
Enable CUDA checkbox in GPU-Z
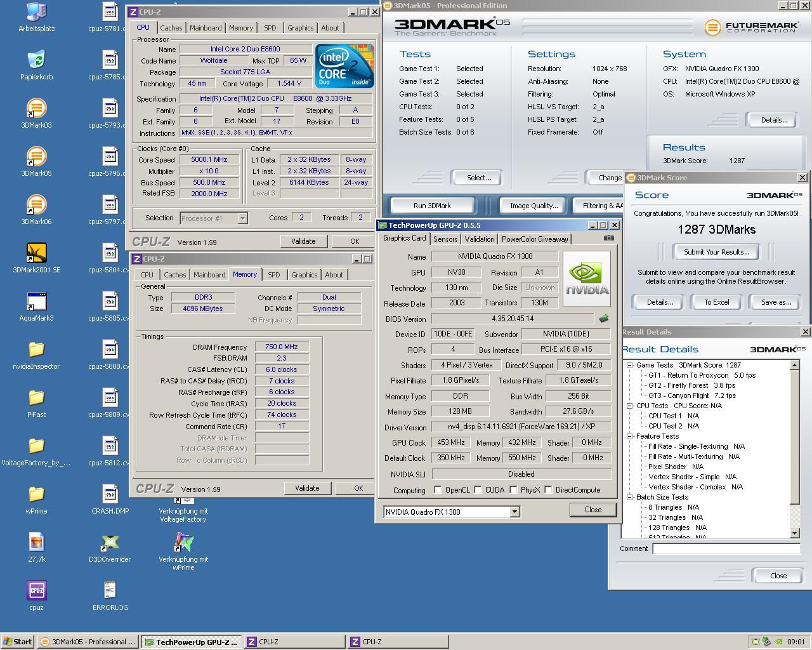(478, 490)
